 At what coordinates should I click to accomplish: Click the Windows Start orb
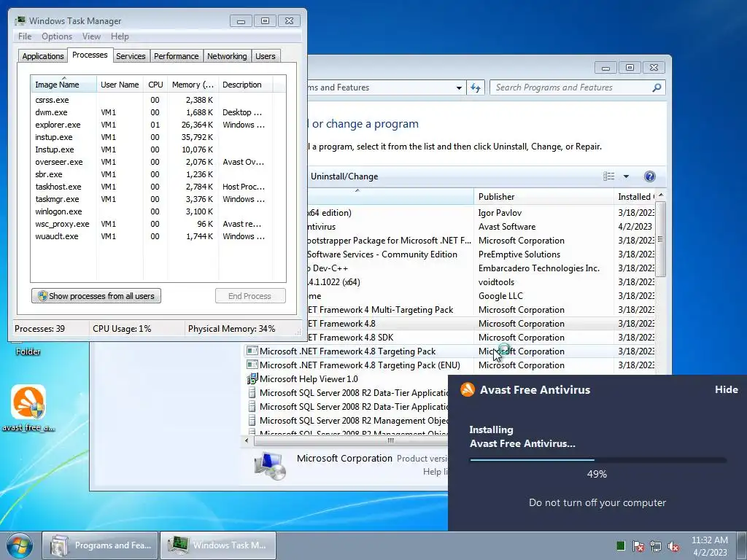click(x=20, y=545)
